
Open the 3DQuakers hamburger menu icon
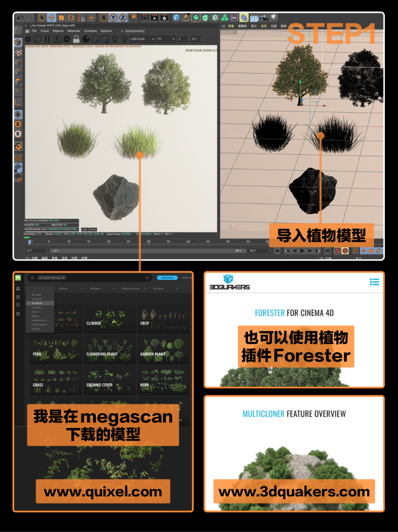374,282
